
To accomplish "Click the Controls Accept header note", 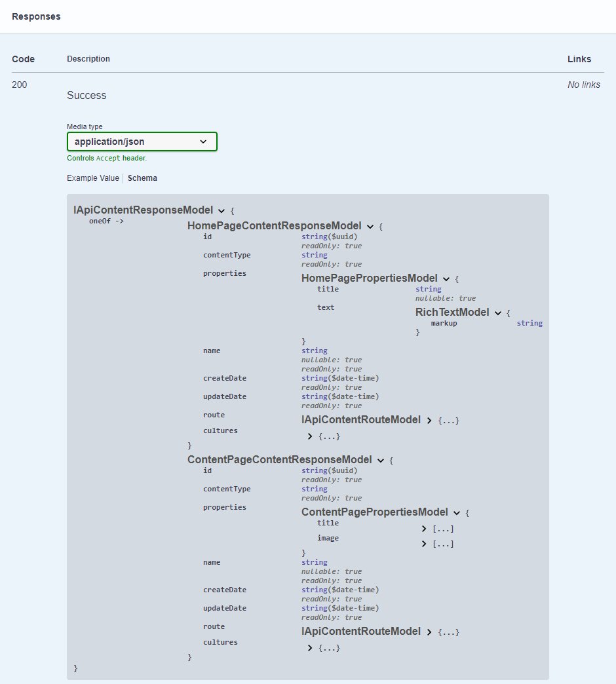I will 107,158.
